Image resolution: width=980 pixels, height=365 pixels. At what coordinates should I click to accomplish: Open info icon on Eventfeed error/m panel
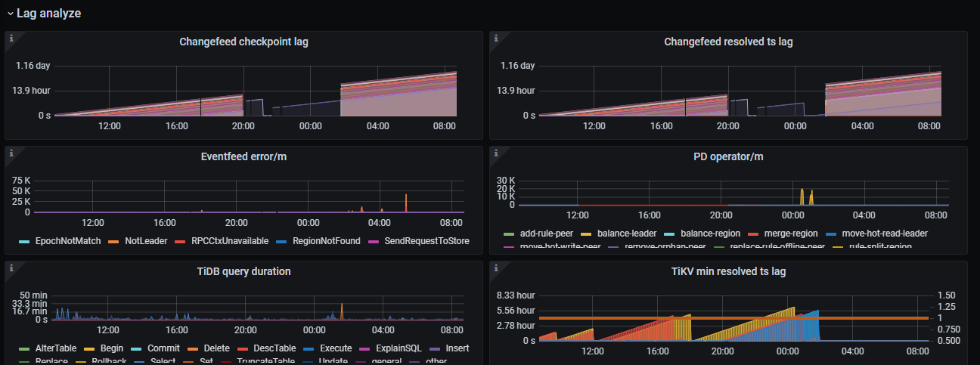point(11,153)
